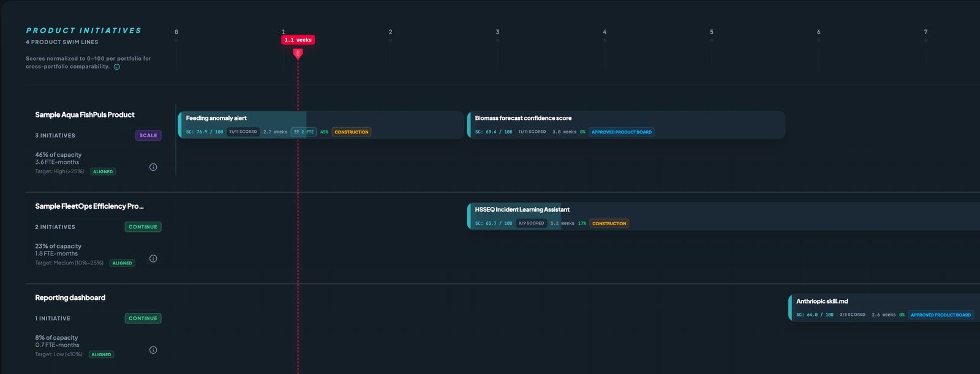Click CONTINUE badge for FleetOps Efficiency
The height and width of the screenshot is (374, 980).
[x=143, y=226]
